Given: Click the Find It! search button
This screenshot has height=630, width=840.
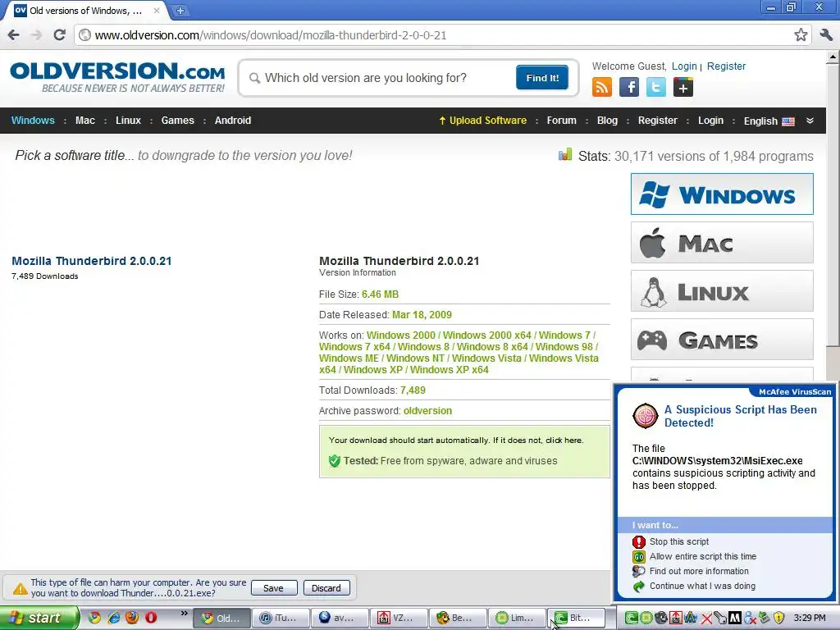Looking at the screenshot, I should pyautogui.click(x=542, y=78).
